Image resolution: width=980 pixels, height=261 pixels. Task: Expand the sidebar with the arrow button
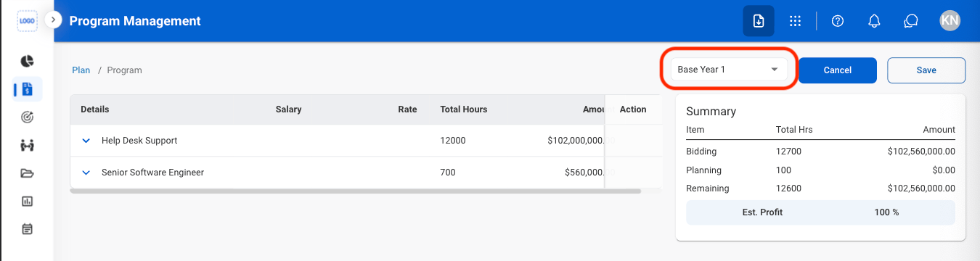coord(54,20)
